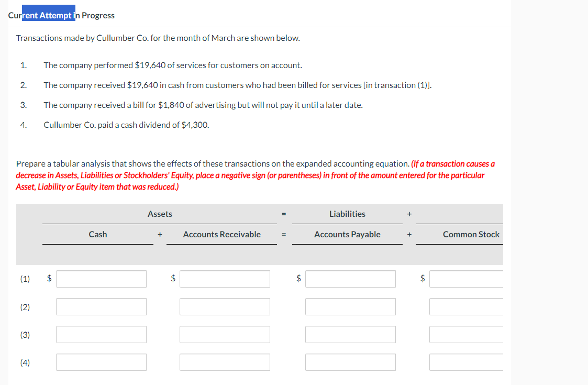588x385 pixels.
Task: Click the Accounts Payable field for transaction (2)
Action: tap(350, 306)
